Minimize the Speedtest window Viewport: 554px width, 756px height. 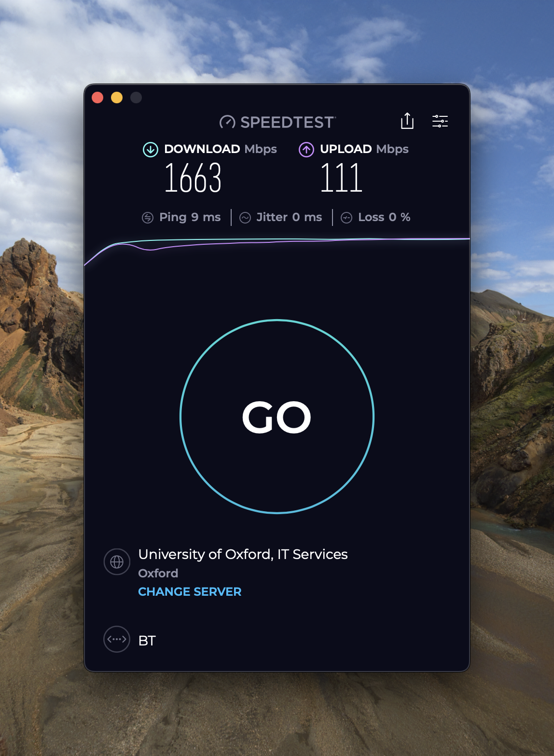pos(117,98)
